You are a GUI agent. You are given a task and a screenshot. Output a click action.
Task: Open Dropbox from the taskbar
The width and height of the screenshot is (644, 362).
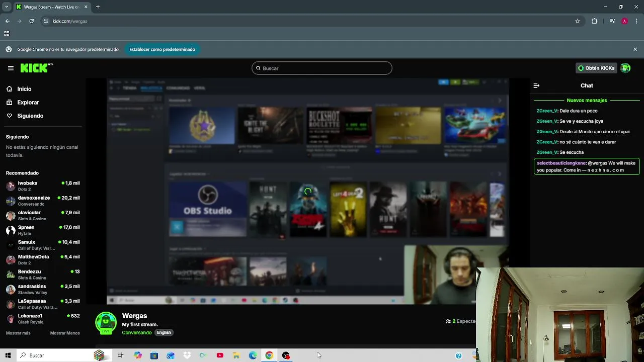[x=187, y=355]
